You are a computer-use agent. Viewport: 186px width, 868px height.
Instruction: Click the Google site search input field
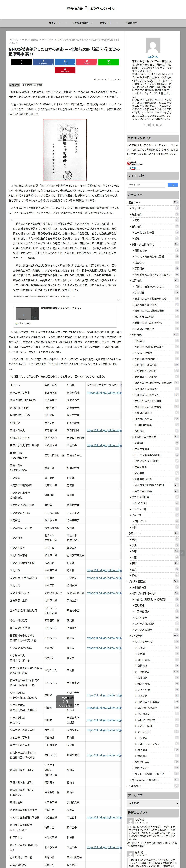coord(146,185)
